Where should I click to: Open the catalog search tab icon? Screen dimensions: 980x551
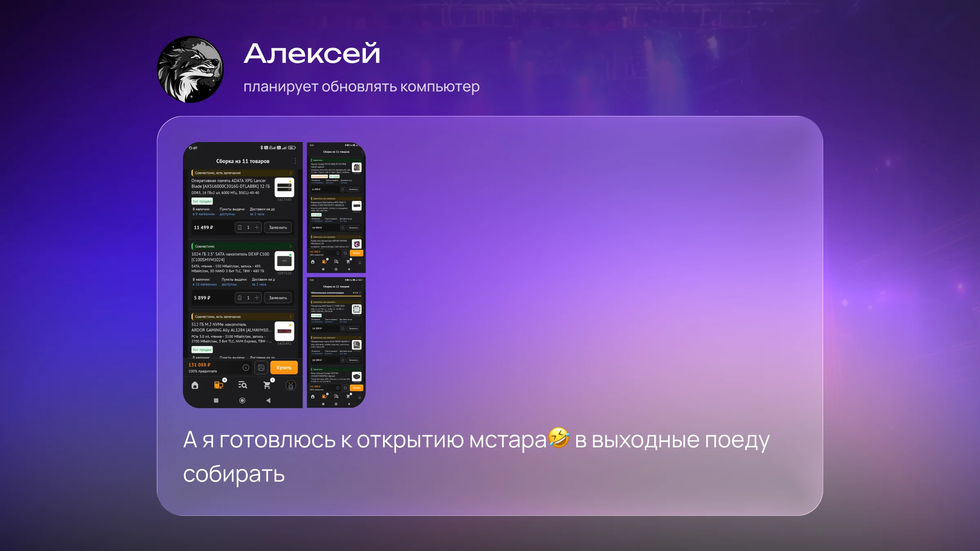tap(243, 385)
